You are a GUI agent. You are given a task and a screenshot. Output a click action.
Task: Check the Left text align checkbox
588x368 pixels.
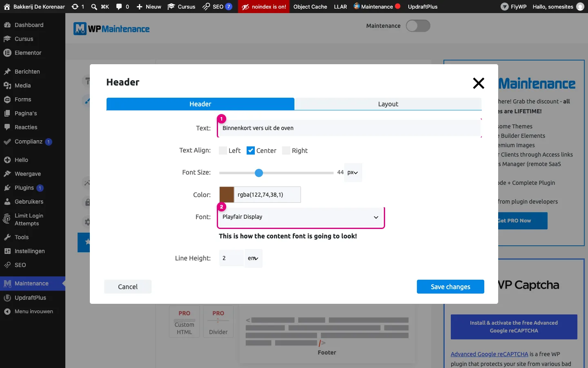coord(223,150)
